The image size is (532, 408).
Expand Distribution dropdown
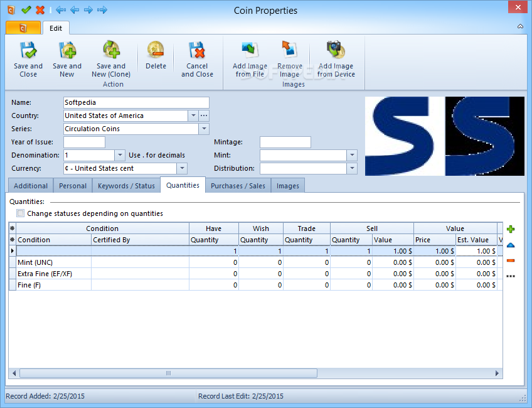[352, 168]
